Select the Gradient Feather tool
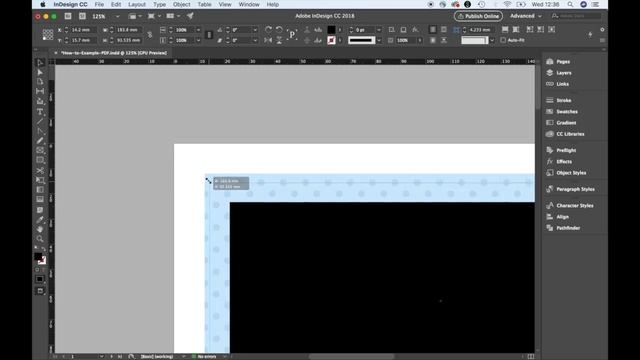The image size is (640, 360). pyautogui.click(x=40, y=200)
